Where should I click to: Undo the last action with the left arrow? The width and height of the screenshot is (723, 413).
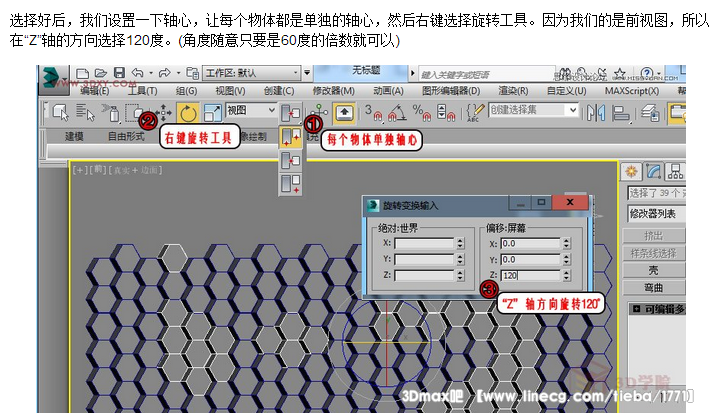[137, 73]
